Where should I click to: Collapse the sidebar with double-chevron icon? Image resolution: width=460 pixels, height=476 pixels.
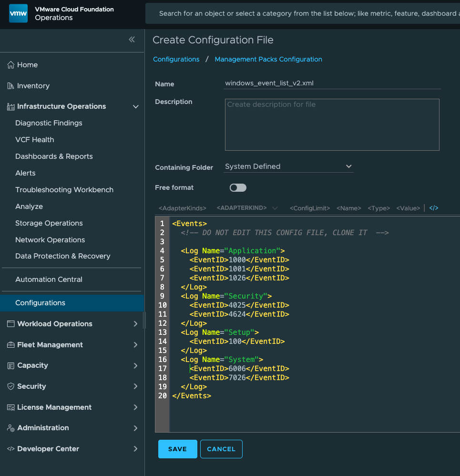tap(132, 40)
